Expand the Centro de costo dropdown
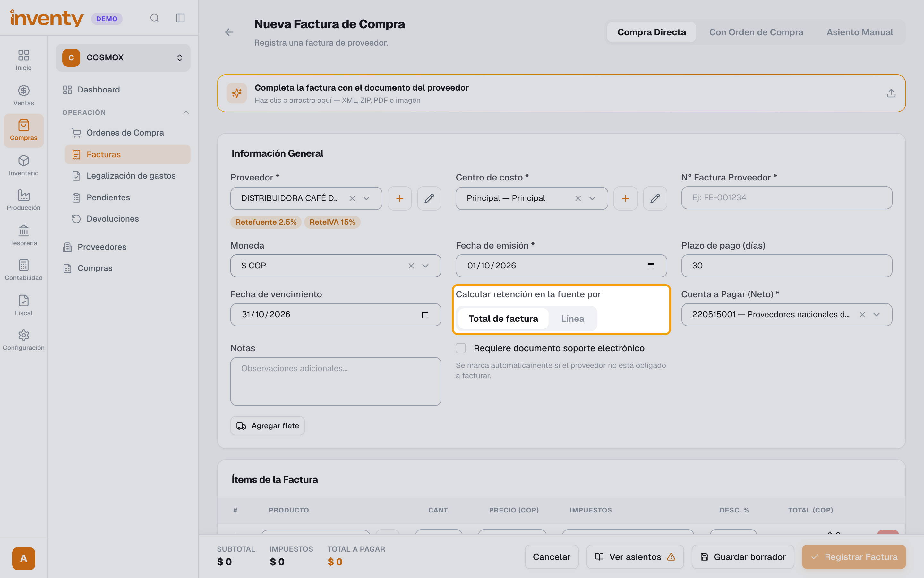The height and width of the screenshot is (578, 924). coord(592,198)
